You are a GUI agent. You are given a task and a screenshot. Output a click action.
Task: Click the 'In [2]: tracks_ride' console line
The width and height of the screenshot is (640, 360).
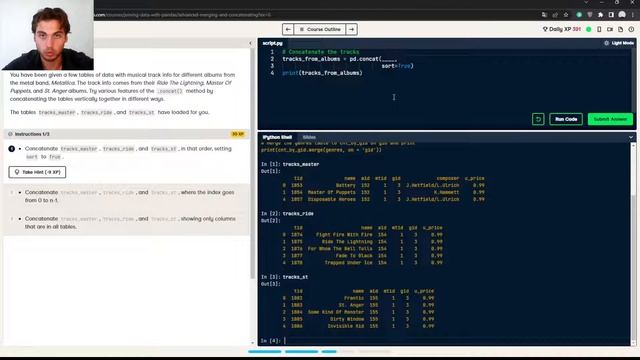(x=287, y=213)
